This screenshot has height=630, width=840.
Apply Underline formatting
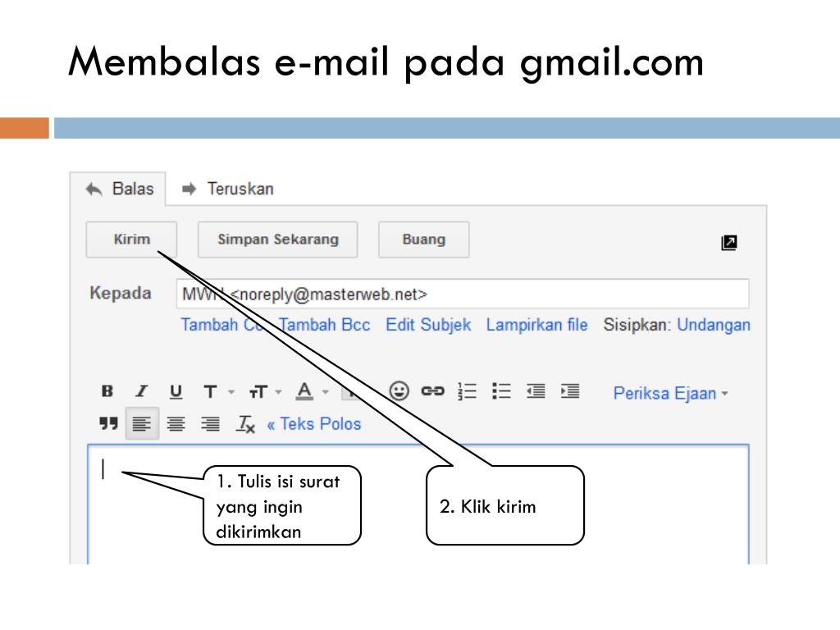[x=176, y=391]
